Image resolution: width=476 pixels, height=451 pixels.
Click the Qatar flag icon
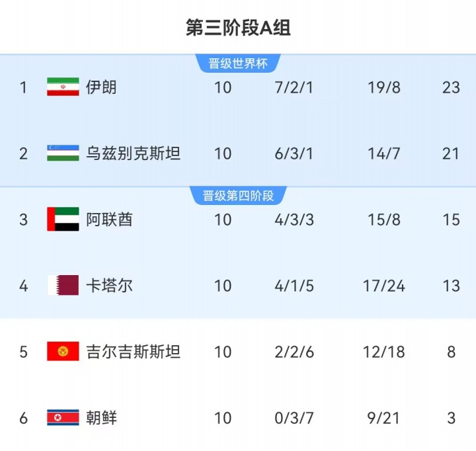[63, 286]
